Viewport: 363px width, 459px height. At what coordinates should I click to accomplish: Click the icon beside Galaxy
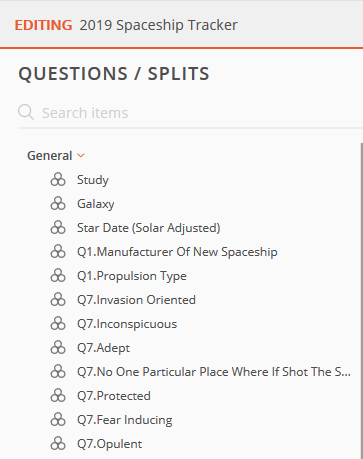click(58, 204)
